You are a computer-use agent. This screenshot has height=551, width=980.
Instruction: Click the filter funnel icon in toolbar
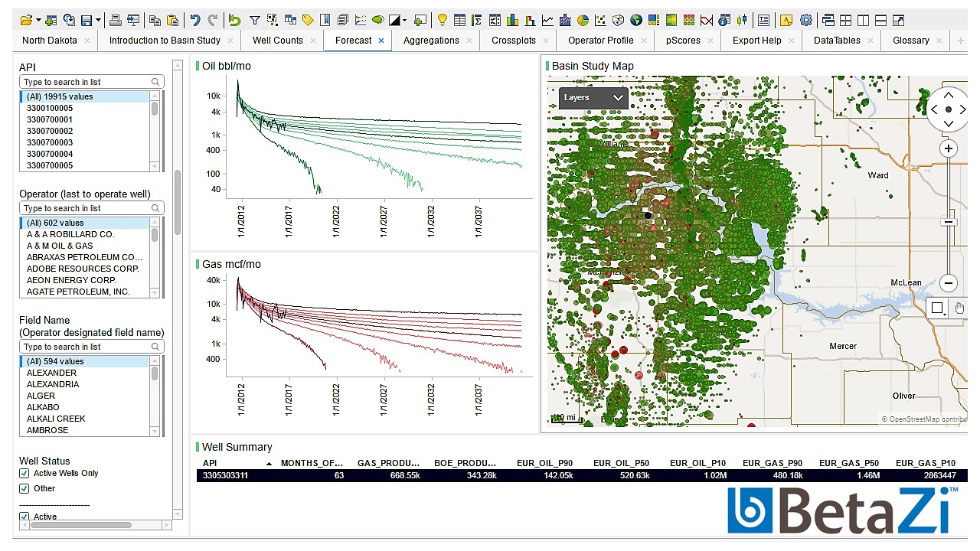pyautogui.click(x=255, y=21)
